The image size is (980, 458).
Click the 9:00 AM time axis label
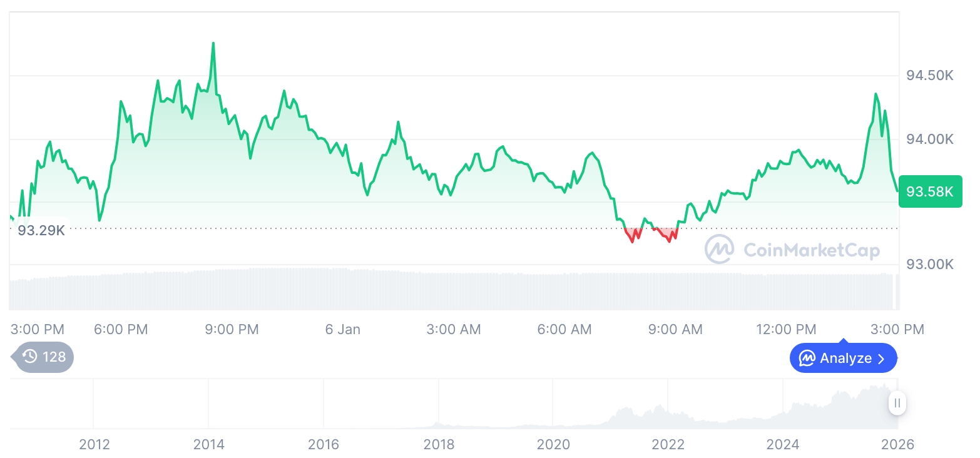pyautogui.click(x=675, y=330)
